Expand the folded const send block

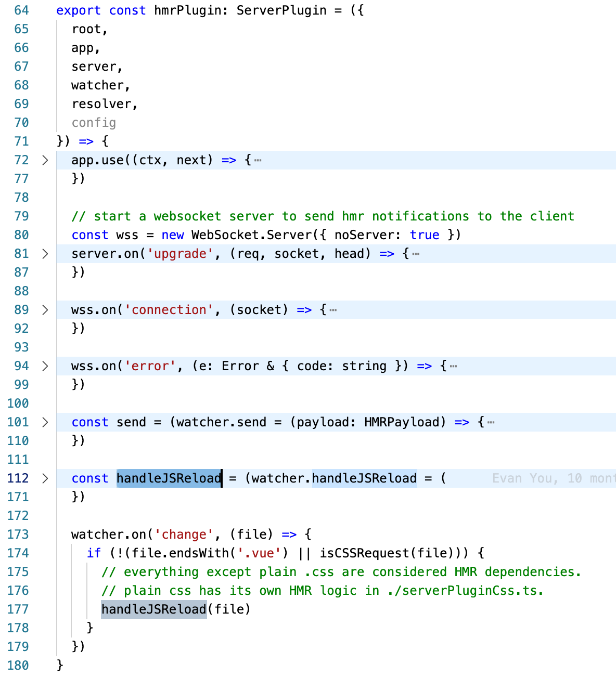click(x=45, y=422)
